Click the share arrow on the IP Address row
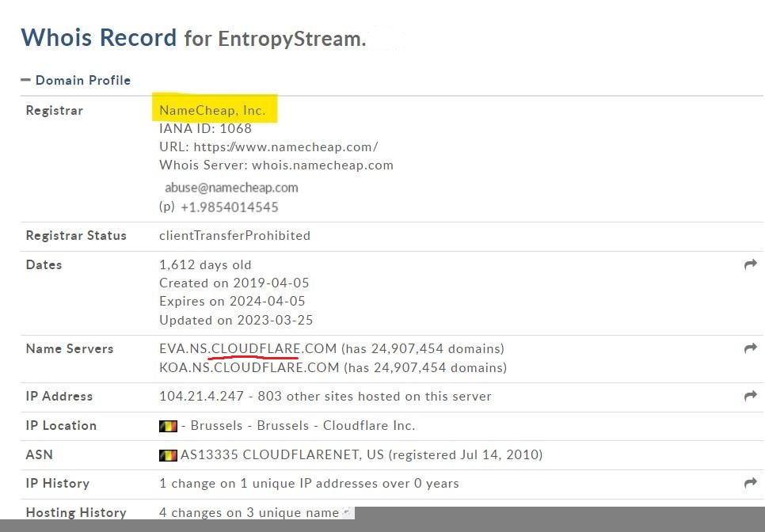The width and height of the screenshot is (765, 532). [x=750, y=396]
